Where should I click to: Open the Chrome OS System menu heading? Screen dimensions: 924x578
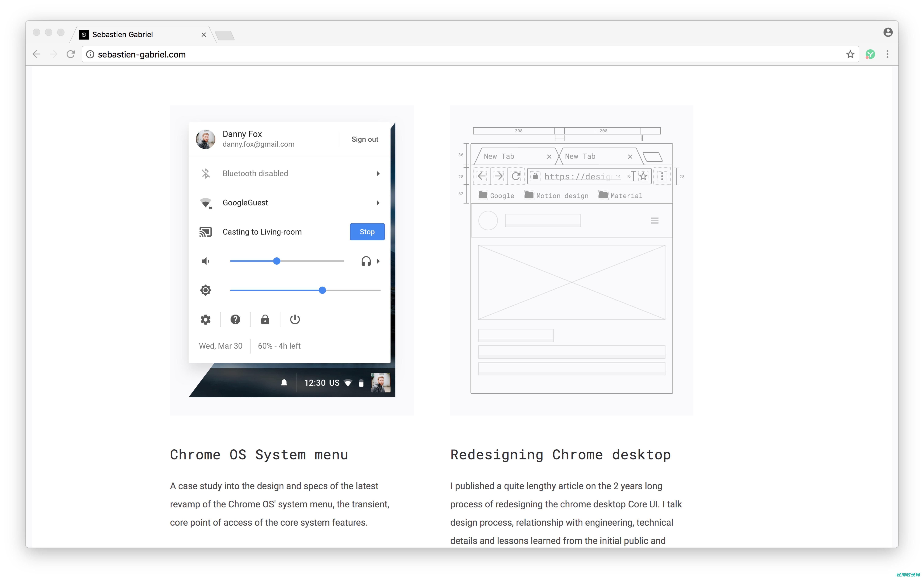[x=259, y=455]
